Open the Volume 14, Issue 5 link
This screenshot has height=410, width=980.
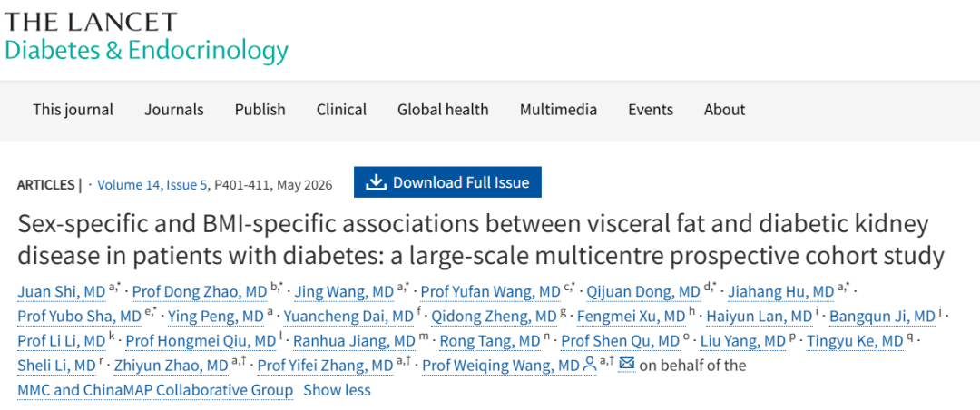(x=152, y=184)
